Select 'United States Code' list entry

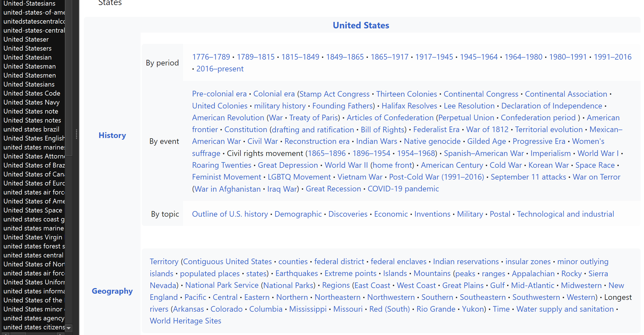point(32,93)
